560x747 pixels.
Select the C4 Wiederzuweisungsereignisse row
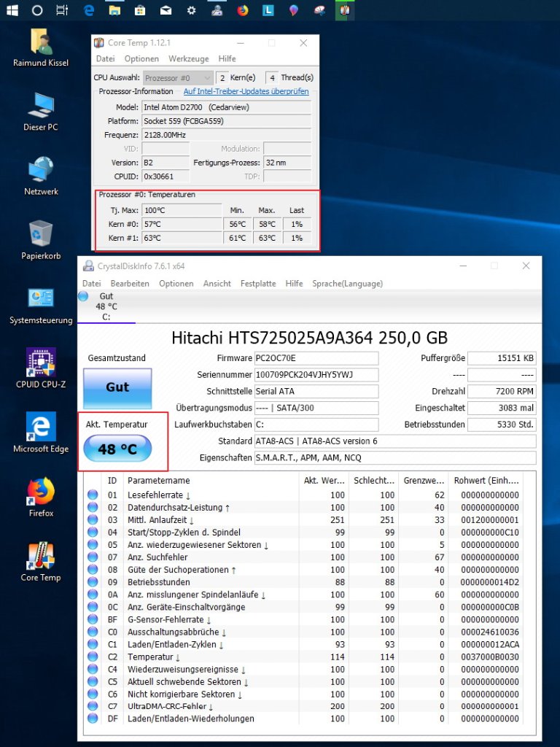coord(305,670)
